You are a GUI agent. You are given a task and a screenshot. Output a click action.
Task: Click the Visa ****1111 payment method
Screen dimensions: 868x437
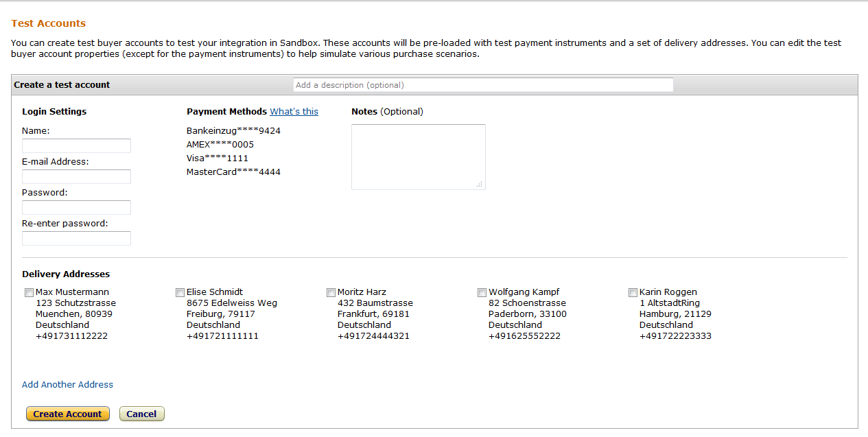(218, 158)
